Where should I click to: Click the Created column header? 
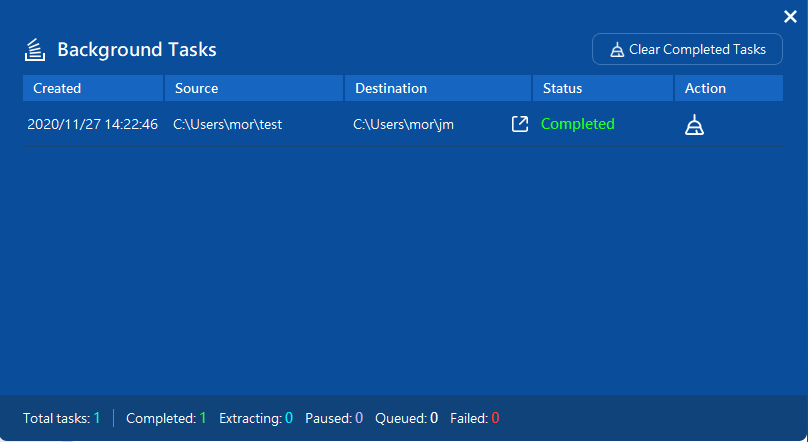coord(93,88)
